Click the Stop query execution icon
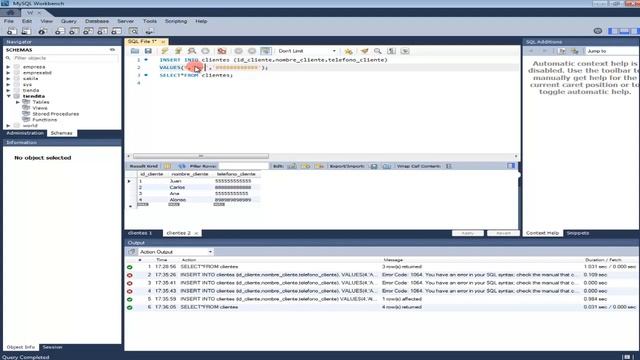 pos(205,51)
